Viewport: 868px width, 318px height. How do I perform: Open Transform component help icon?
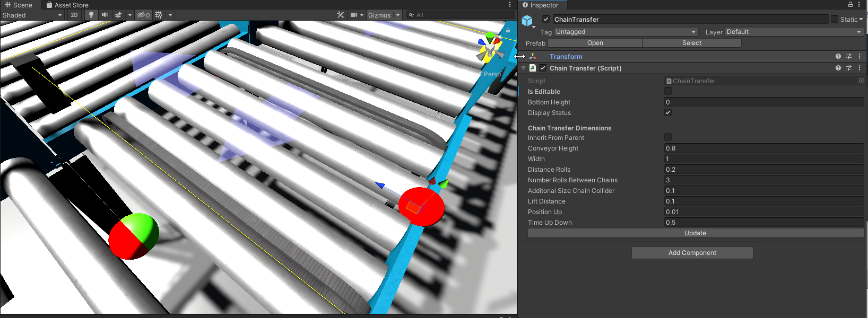click(838, 56)
